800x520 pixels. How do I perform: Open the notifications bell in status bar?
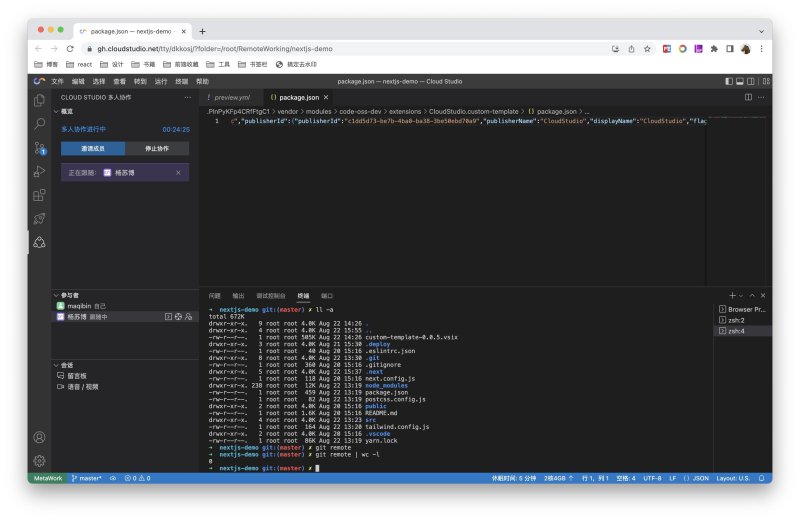(762, 478)
